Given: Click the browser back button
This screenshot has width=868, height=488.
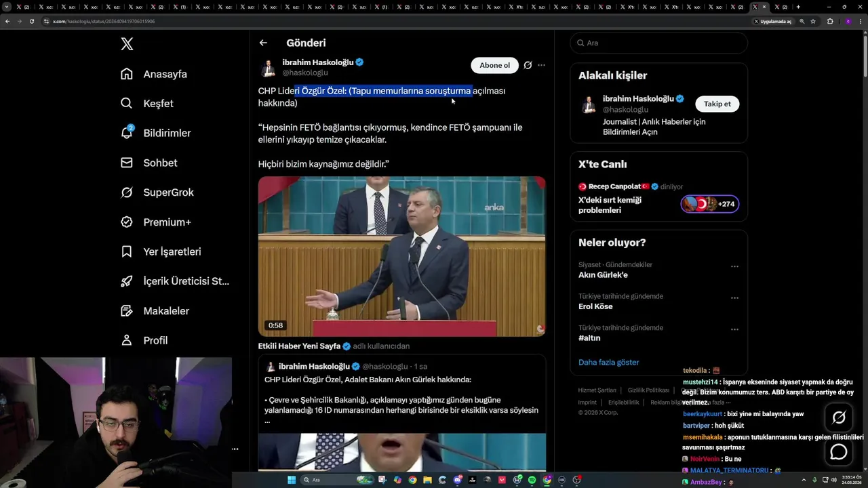Looking at the screenshot, I should (7, 21).
